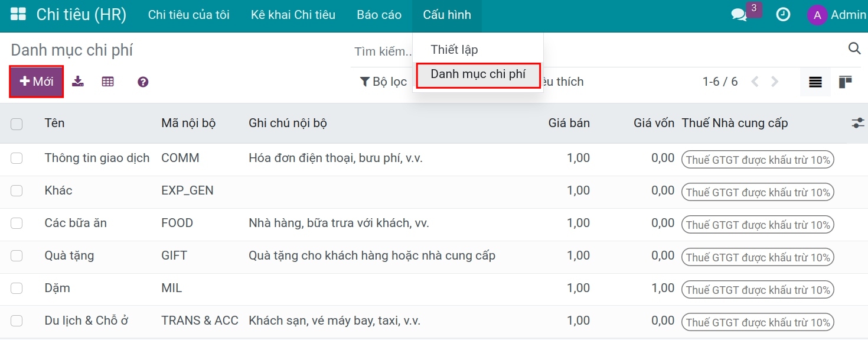
Task: Click note 'Khách sạn, vé máy bay, taxi, v.v.'
Action: click(335, 320)
